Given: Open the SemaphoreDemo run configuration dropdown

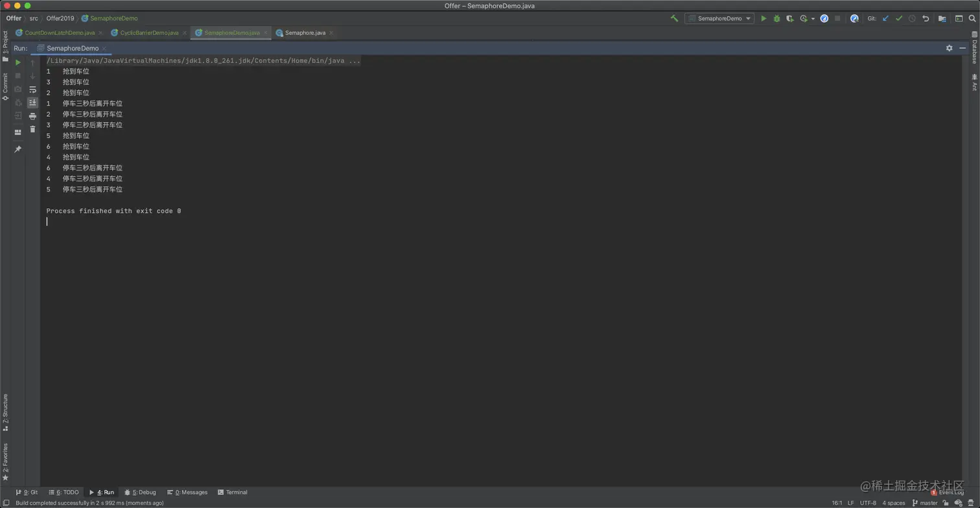Looking at the screenshot, I should click(x=719, y=18).
